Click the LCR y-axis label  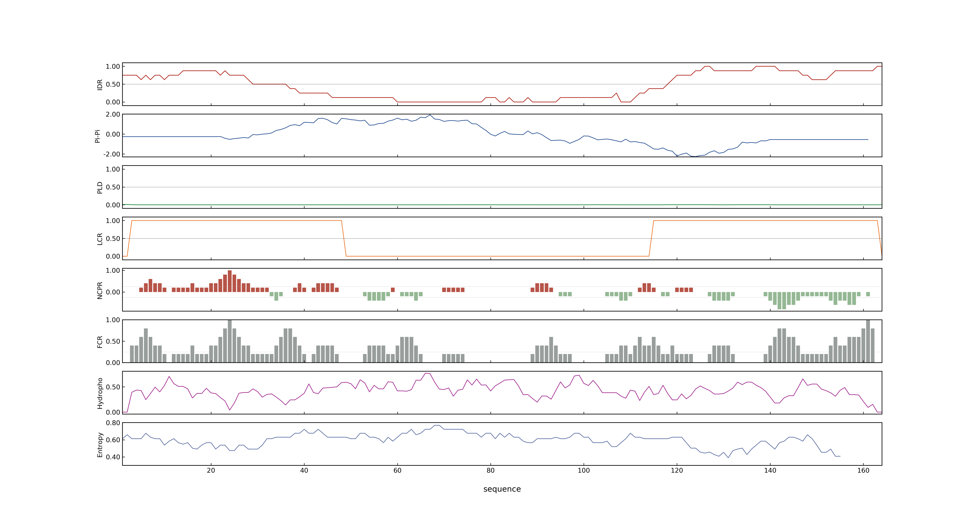pos(100,239)
